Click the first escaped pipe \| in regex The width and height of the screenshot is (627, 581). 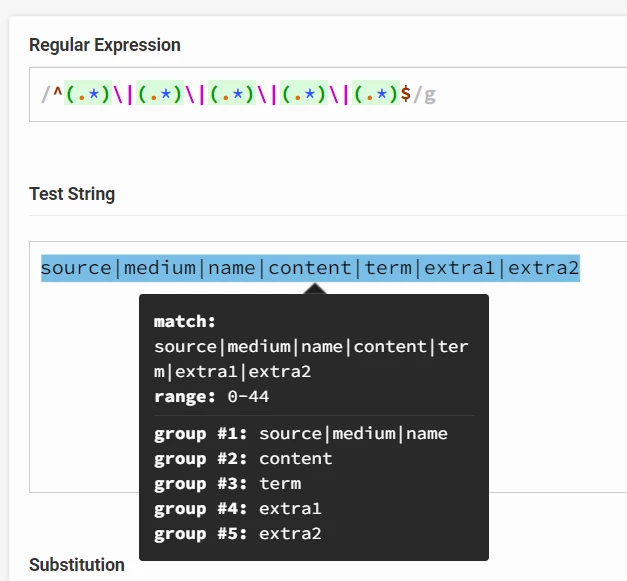pos(124,94)
